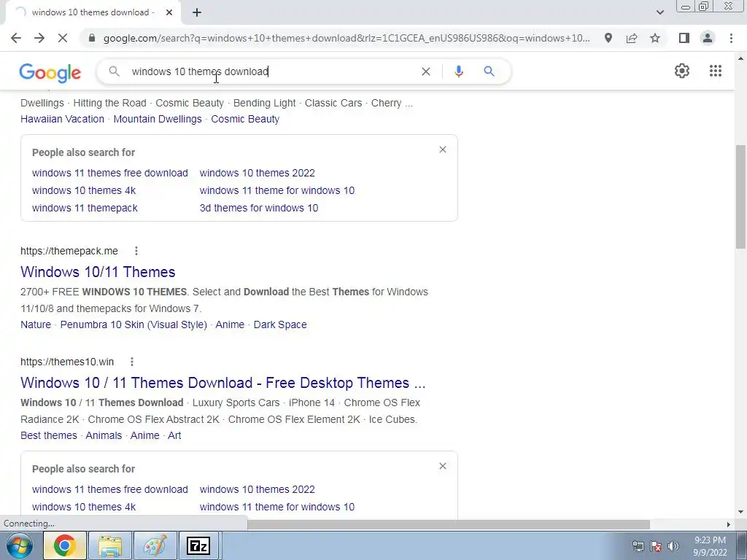Open the Anime link under themes10.win

pyautogui.click(x=145, y=436)
